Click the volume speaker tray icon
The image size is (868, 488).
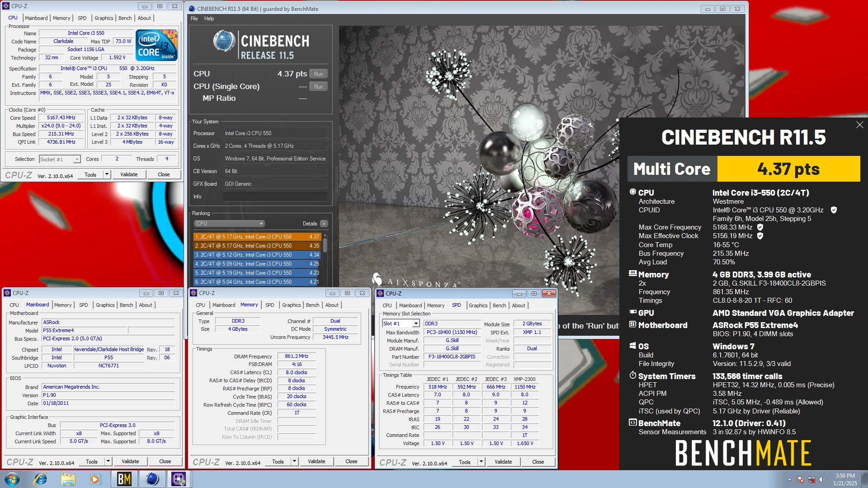coord(822,479)
